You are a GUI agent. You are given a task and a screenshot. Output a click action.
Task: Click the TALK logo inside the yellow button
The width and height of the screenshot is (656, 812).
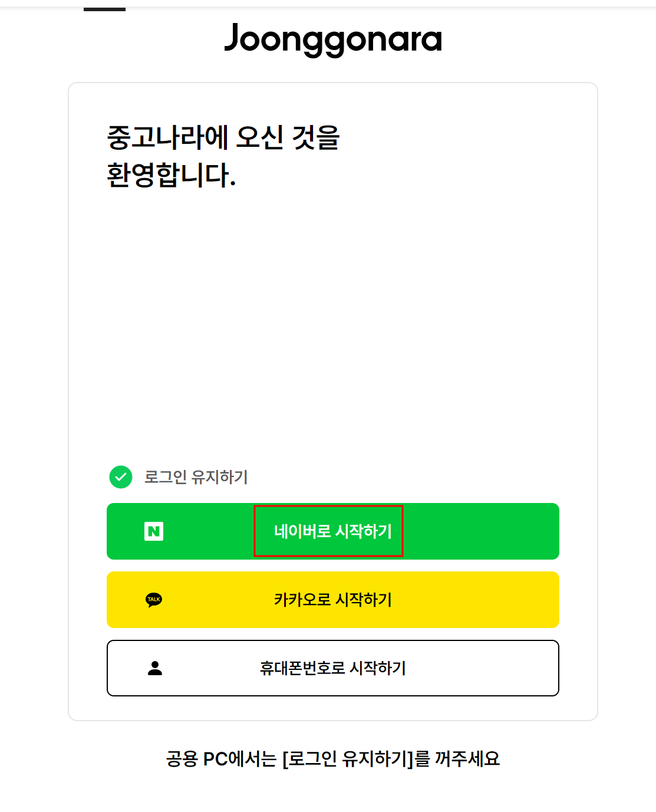coord(154,600)
